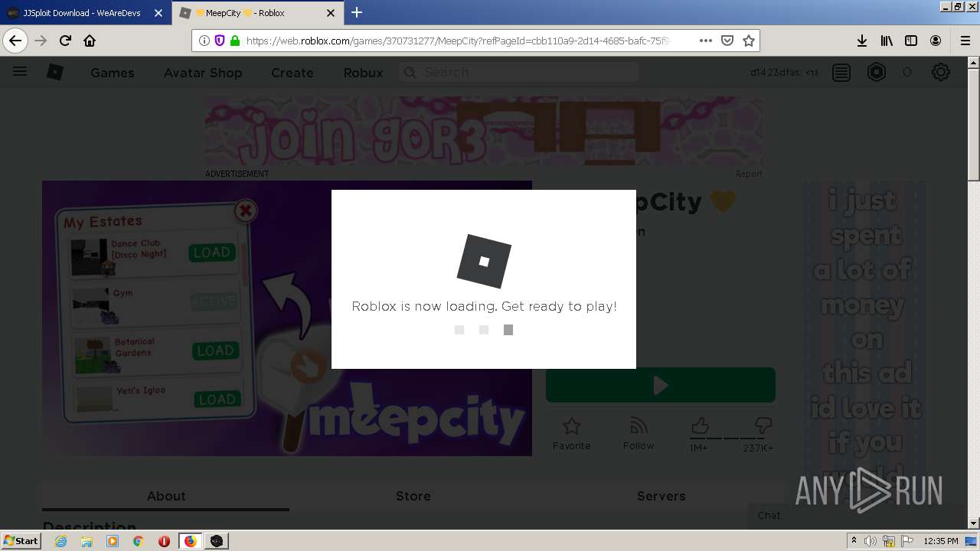
Task: Open the Firefox hamburger menu
Action: click(965, 41)
